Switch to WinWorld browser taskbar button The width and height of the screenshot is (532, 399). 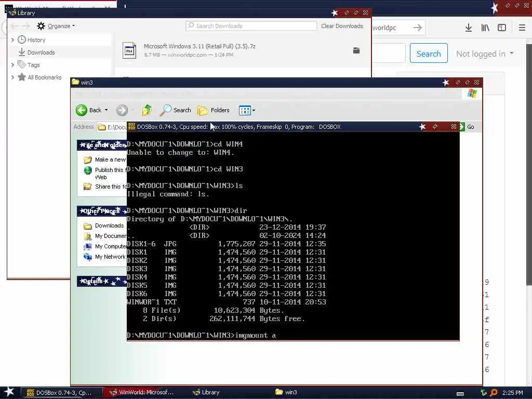[x=143, y=393]
